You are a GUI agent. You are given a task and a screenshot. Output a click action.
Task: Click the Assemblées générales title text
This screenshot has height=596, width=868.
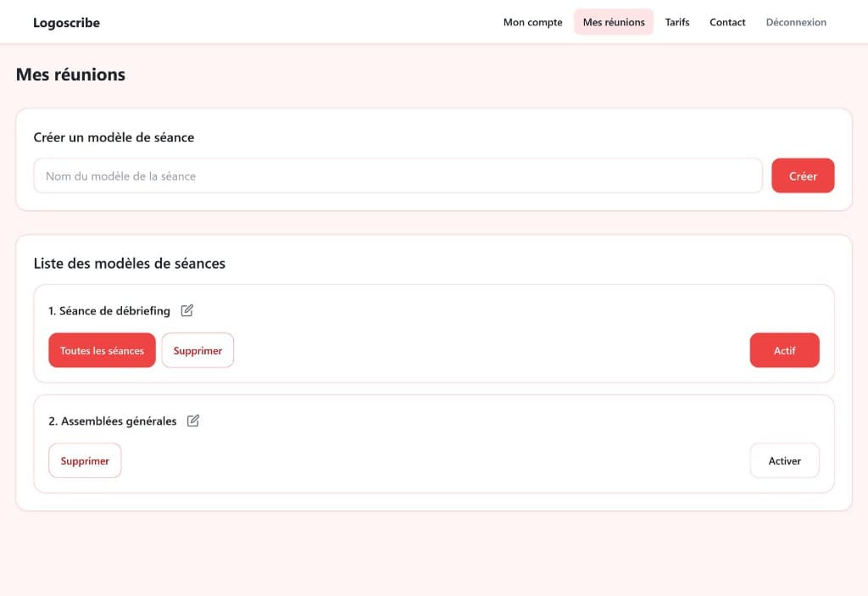coord(113,421)
